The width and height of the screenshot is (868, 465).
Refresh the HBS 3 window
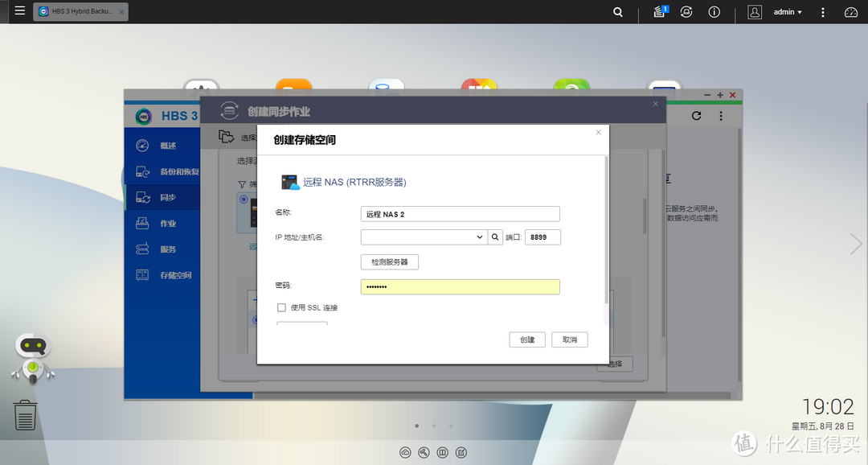point(696,116)
